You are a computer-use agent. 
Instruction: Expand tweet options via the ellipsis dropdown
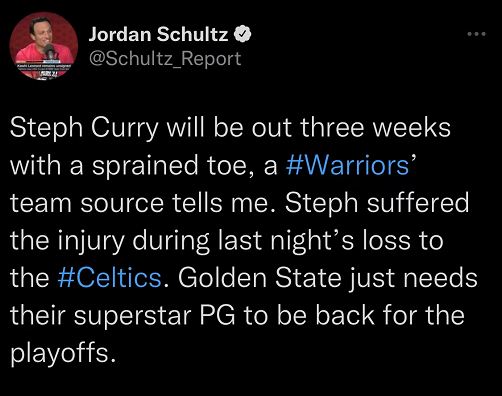click(477, 34)
